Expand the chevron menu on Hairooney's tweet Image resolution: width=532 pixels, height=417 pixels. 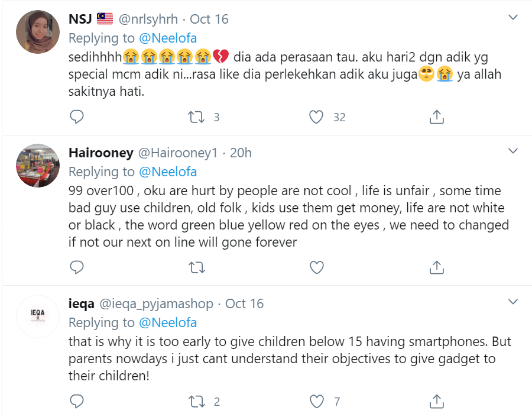click(x=513, y=152)
